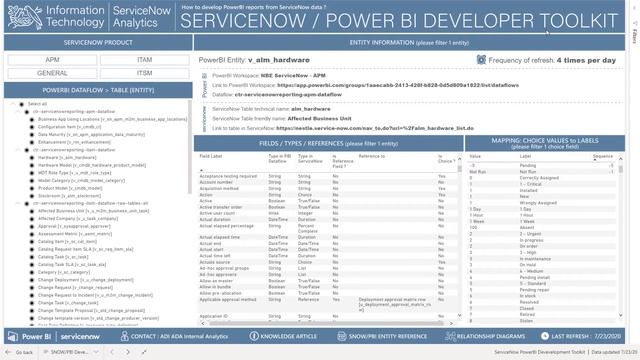Open the SNOW/PBI Deve... page dropdown
The width and height of the screenshot is (640, 360).
pyautogui.click(x=96, y=352)
